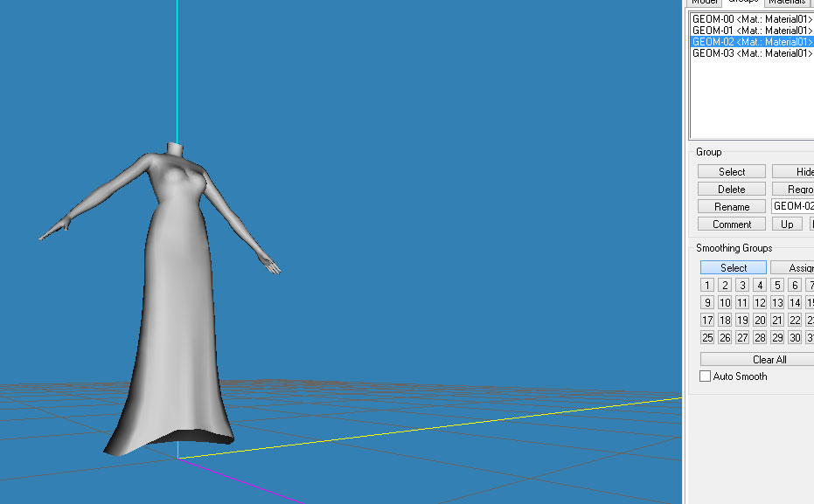Image resolution: width=814 pixels, height=504 pixels.
Task: Click the Select button under Group
Action: [731, 171]
